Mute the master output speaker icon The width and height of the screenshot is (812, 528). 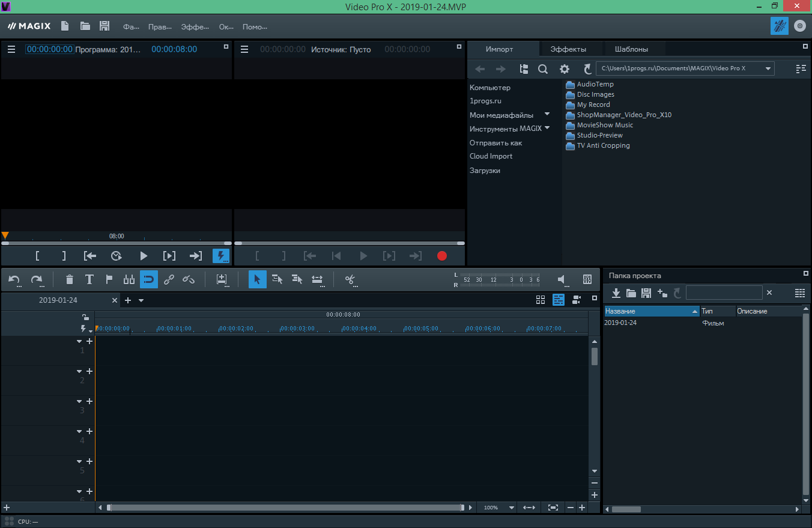click(561, 279)
